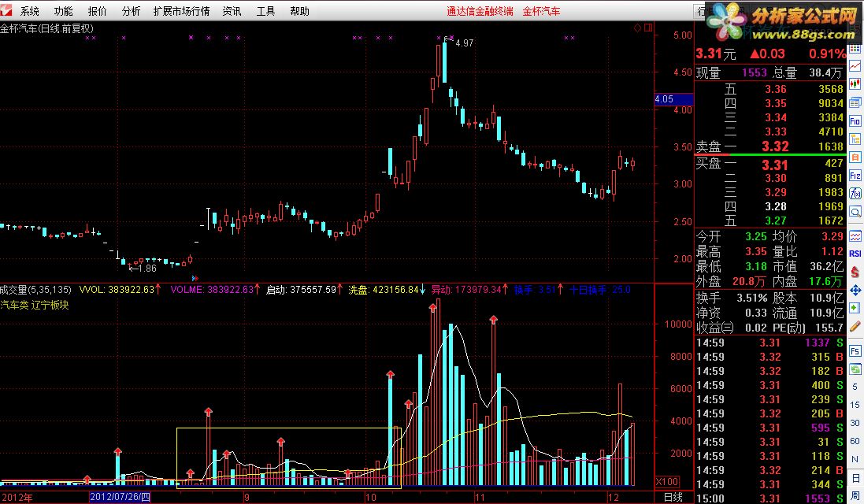Viewport: 864px width, 504px height.
Task: Select the RSI indicator icon
Action: click(x=855, y=254)
